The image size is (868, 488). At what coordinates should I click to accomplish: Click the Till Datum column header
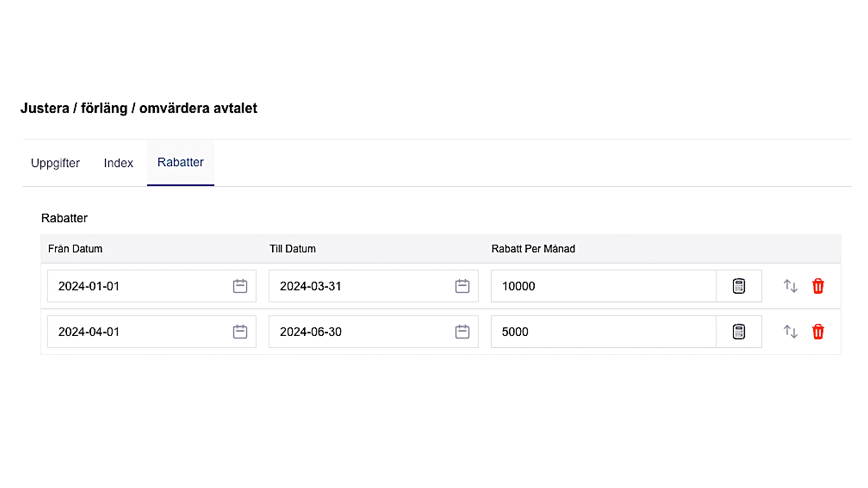[x=292, y=249]
